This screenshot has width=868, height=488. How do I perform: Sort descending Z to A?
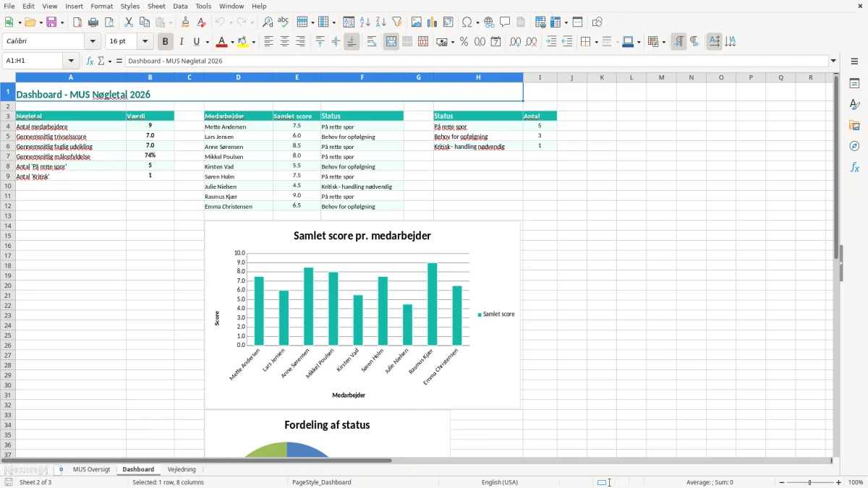click(381, 22)
